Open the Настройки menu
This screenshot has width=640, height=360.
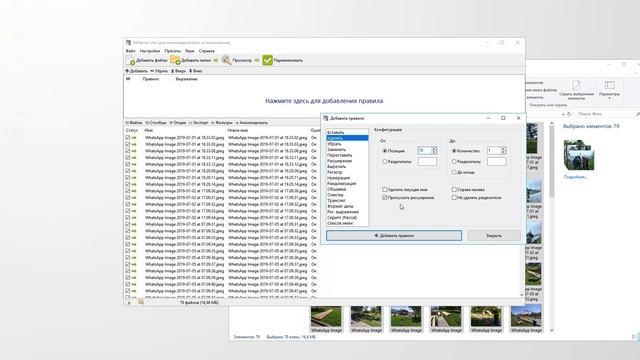150,51
